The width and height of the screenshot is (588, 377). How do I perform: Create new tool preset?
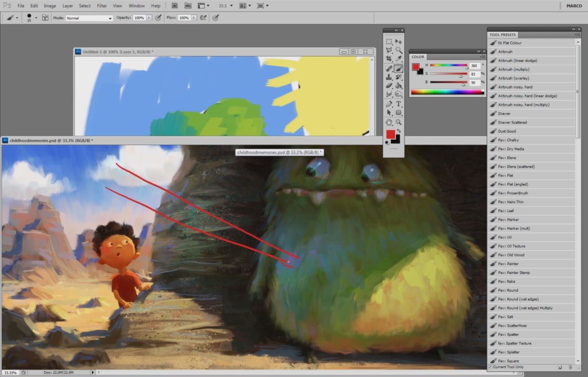[x=560, y=367]
